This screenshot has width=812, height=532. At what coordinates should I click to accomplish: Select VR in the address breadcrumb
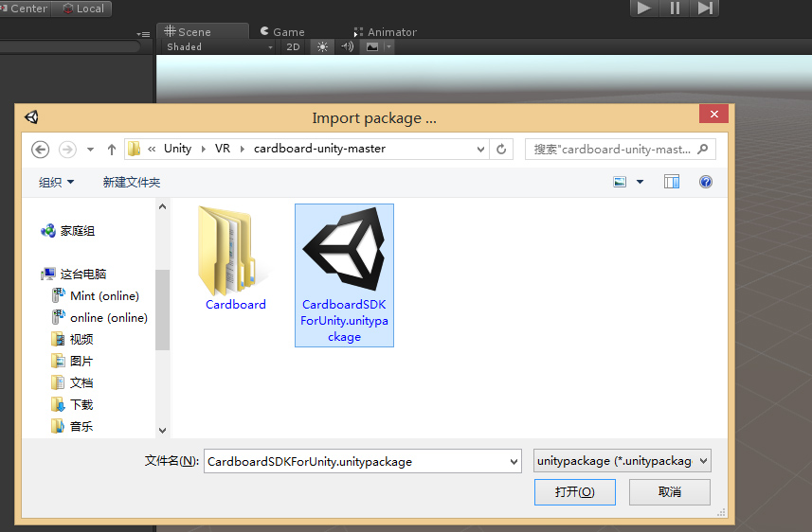pyautogui.click(x=223, y=149)
